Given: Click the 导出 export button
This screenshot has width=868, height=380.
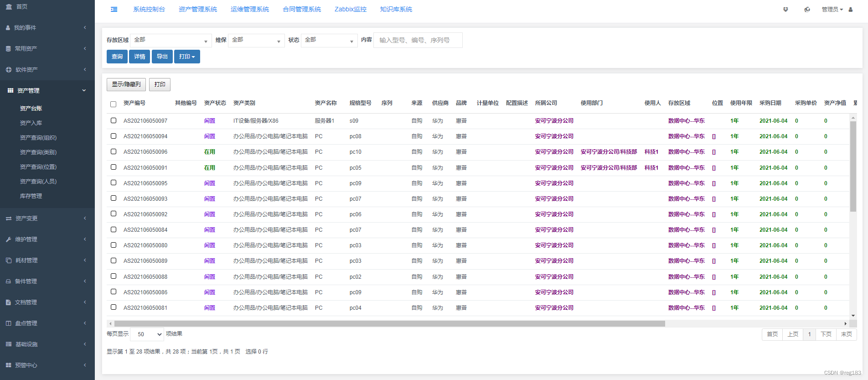Looking at the screenshot, I should point(162,57).
